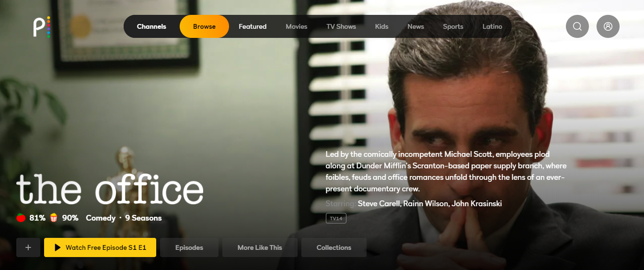Click the 81% critic score text
644x270 pixels.
pyautogui.click(x=37, y=218)
